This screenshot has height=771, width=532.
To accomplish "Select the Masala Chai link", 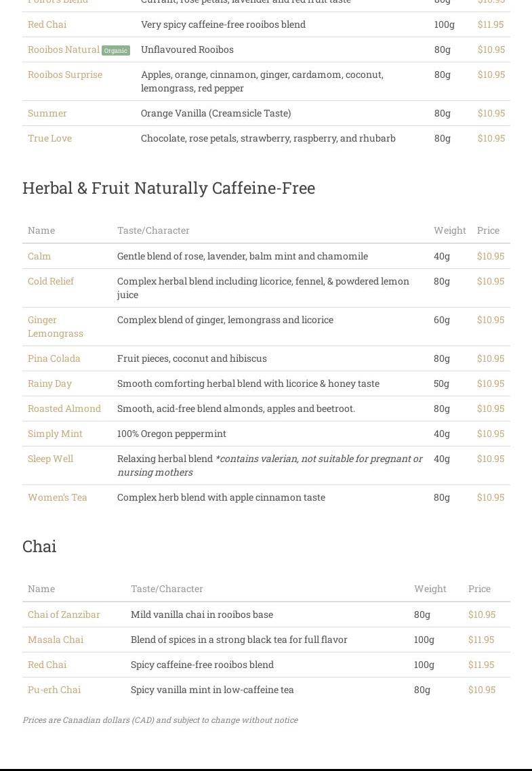I will 56,640.
